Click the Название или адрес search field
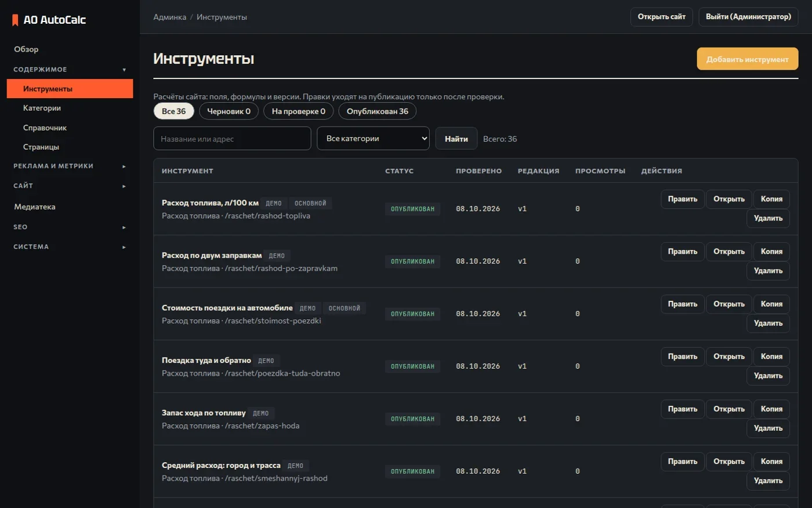812x508 pixels. coord(232,139)
